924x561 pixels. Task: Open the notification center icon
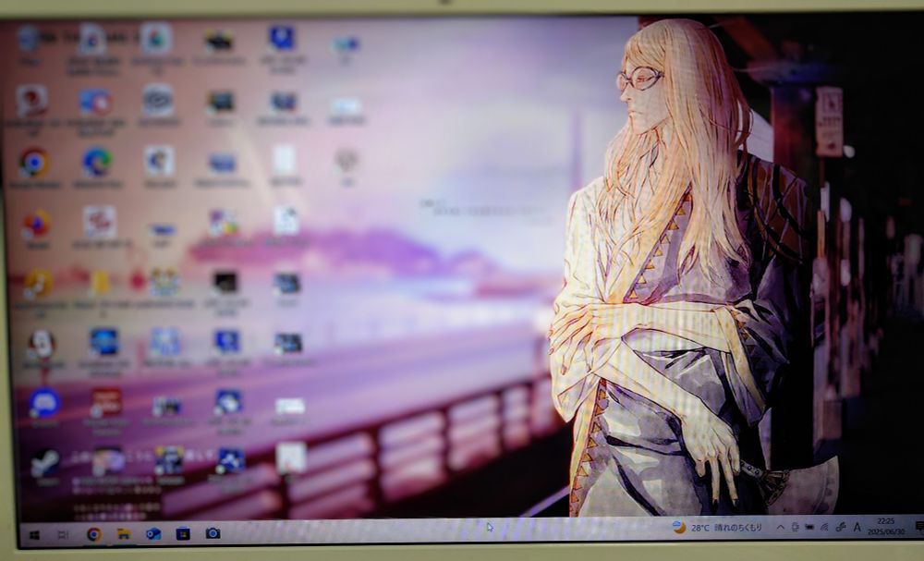918,525
